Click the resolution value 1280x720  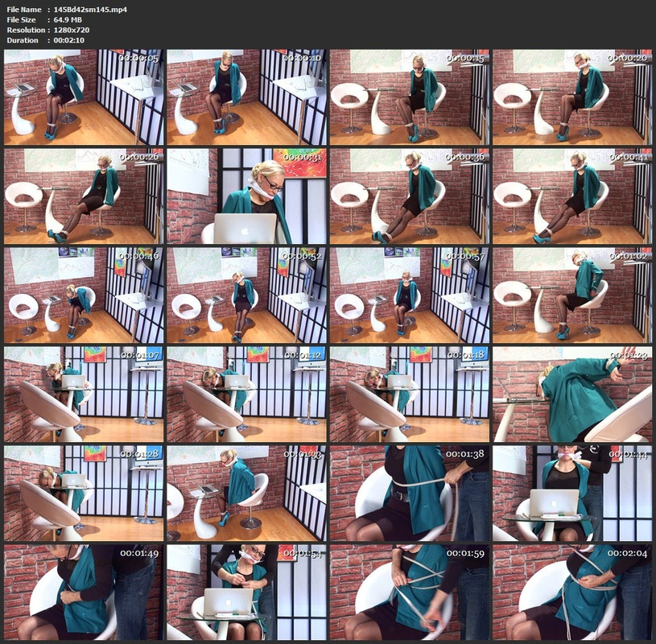tap(72, 30)
